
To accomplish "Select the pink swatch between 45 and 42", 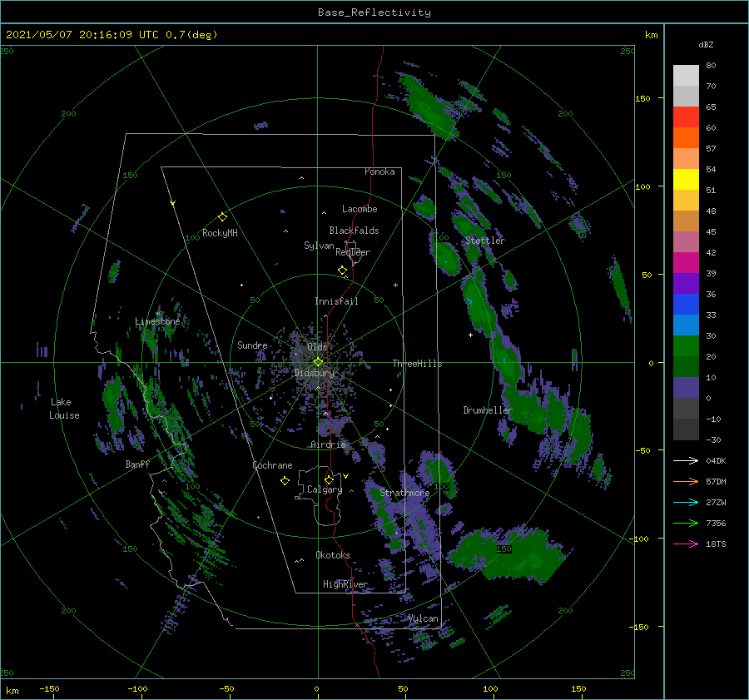I will point(686,241).
